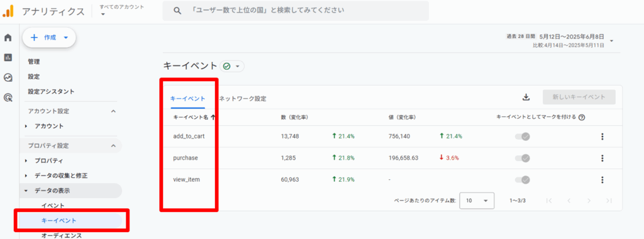This screenshot has height=239, width=644.
Task: Click the search magnifier icon
Action: click(177, 11)
